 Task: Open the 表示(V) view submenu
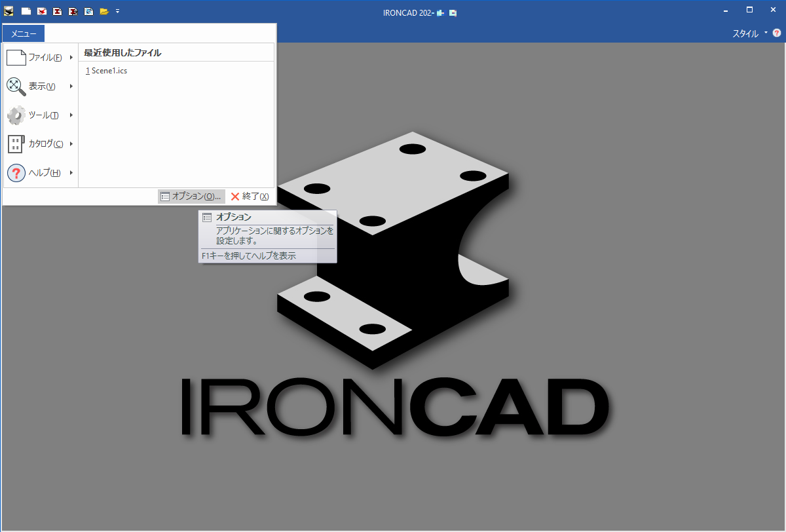pos(40,86)
